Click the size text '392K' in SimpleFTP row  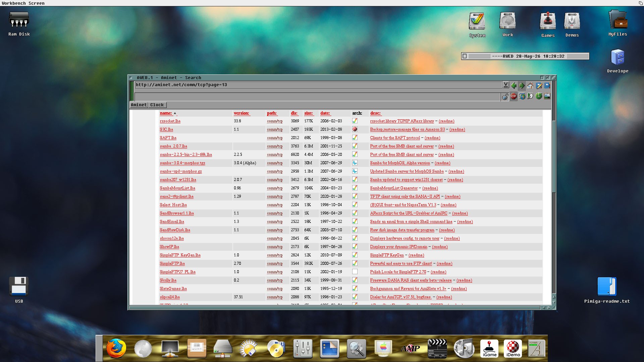[309, 263]
